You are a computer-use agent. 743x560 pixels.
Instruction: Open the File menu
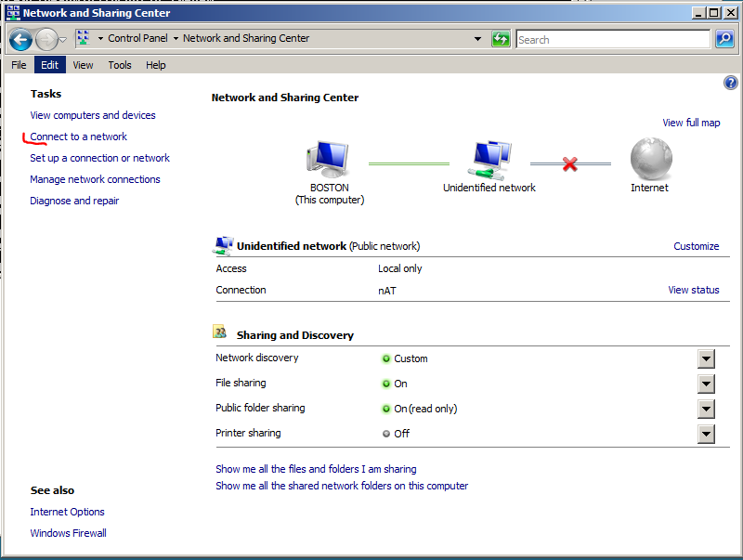[x=19, y=65]
